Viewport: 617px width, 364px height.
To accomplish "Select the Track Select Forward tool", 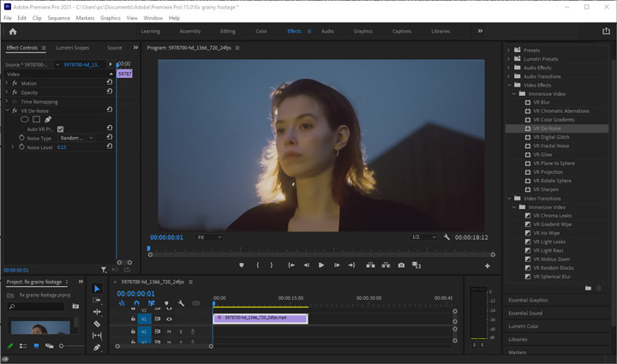I will (x=97, y=300).
